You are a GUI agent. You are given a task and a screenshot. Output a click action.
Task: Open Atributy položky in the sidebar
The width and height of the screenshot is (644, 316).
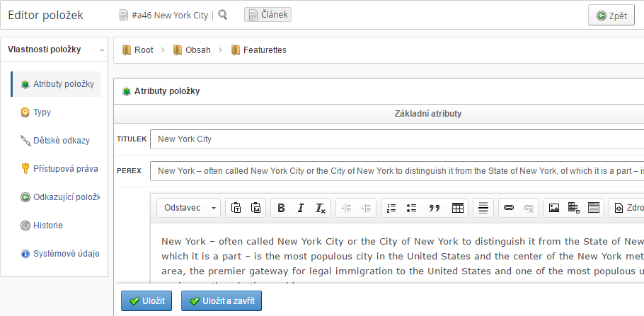[x=57, y=84]
